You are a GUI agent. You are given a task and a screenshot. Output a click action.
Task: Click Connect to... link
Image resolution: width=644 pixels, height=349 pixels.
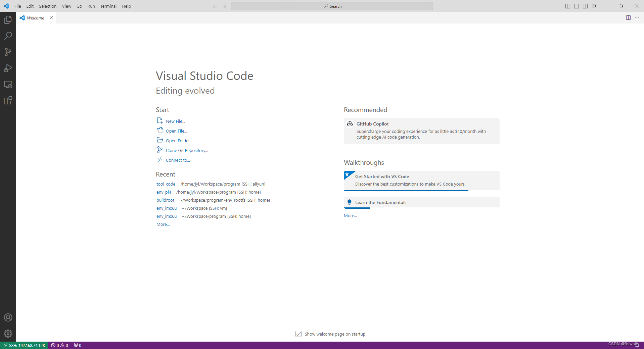coord(178,160)
